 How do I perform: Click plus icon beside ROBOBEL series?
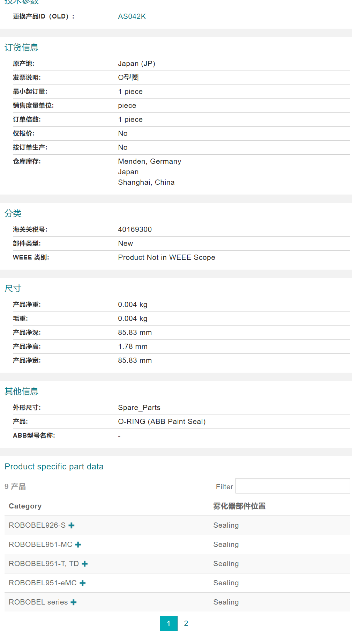(x=74, y=602)
